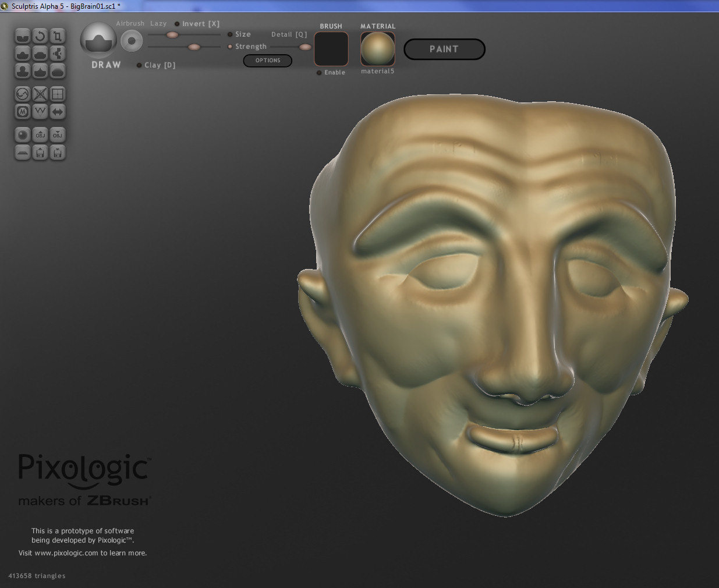Click the Strength slider handle

[x=194, y=47]
